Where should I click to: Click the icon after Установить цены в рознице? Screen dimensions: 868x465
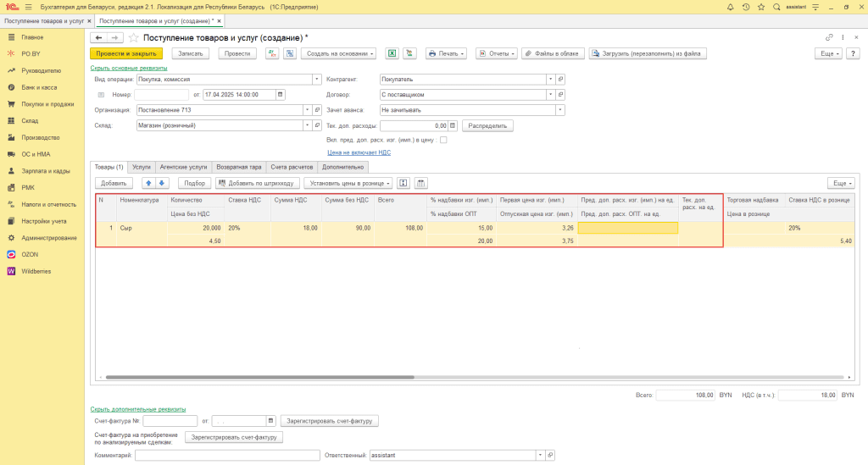(x=403, y=183)
